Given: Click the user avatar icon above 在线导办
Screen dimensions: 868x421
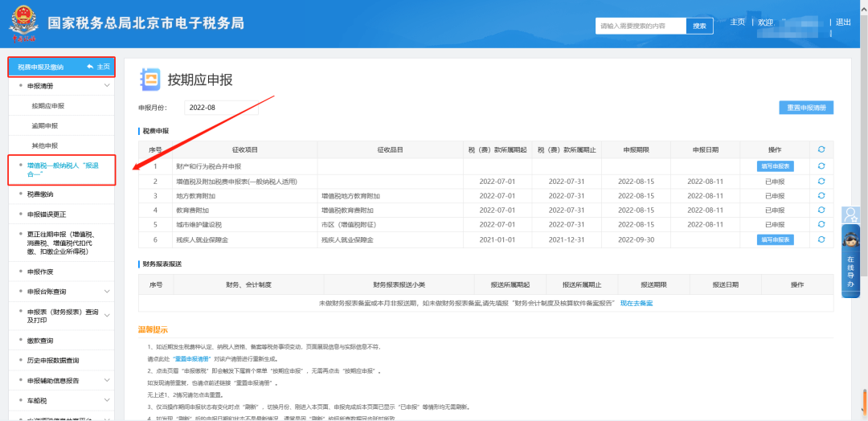Looking at the screenshot, I should pyautogui.click(x=850, y=215).
